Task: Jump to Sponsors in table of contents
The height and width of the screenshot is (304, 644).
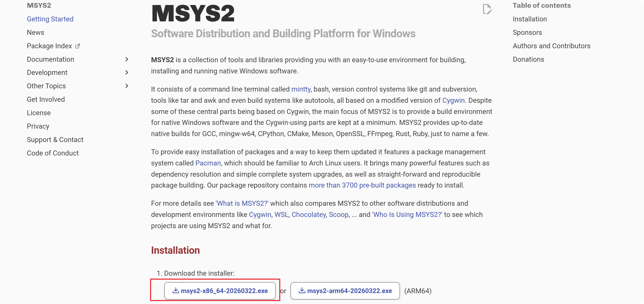Action: [x=527, y=33]
